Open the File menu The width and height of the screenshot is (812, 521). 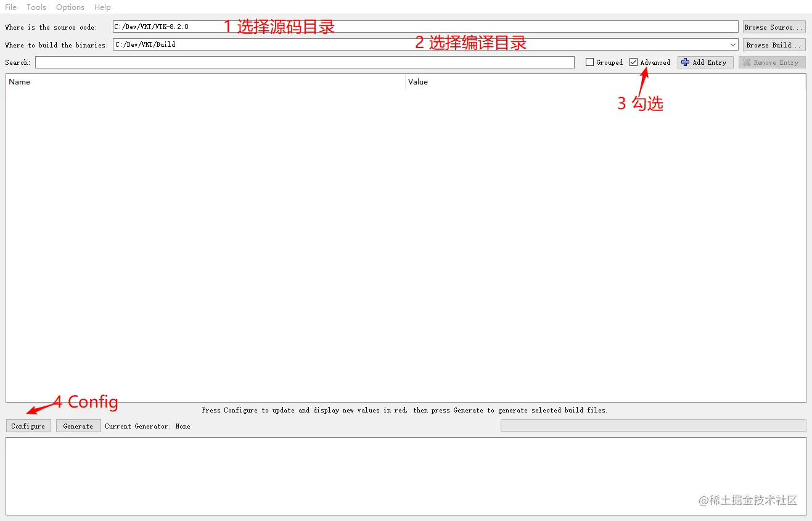[x=11, y=7]
